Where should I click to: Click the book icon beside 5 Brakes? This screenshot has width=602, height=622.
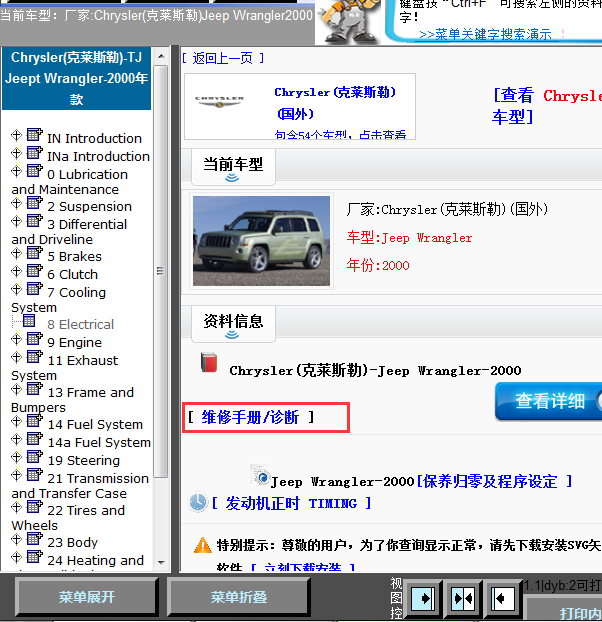pyautogui.click(x=35, y=253)
